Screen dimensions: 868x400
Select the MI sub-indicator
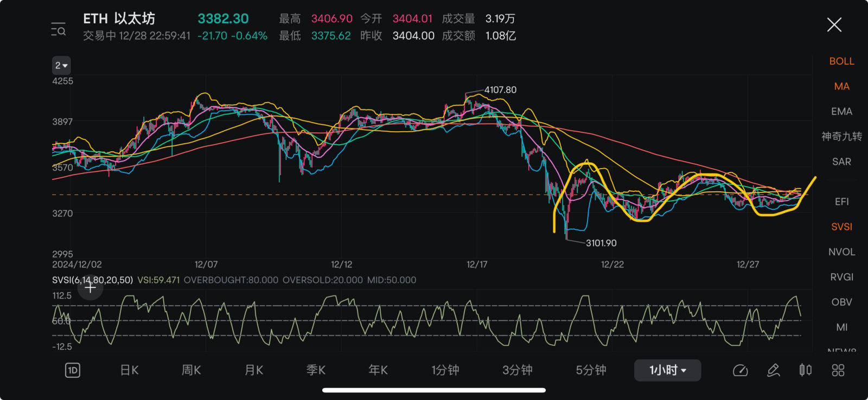click(841, 327)
